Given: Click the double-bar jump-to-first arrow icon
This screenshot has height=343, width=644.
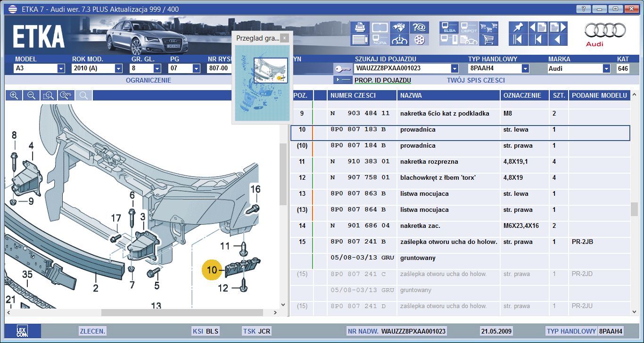Looking at the screenshot, I should click(x=518, y=40).
